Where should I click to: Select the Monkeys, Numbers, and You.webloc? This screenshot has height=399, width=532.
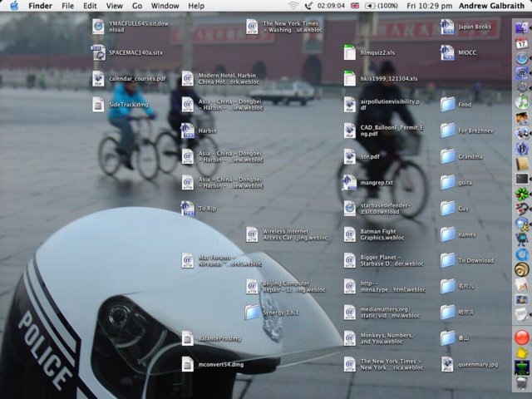(349, 338)
